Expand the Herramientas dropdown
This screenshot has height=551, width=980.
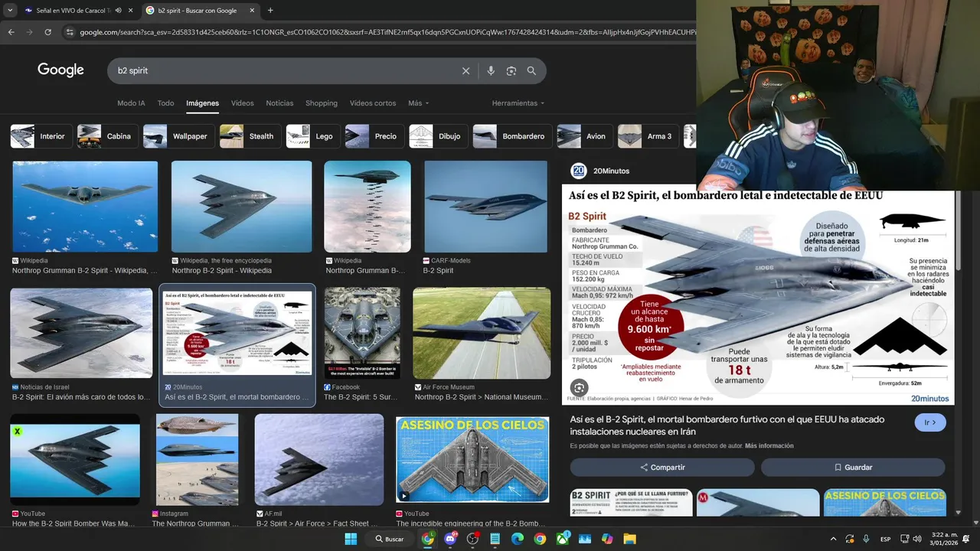[x=518, y=103]
